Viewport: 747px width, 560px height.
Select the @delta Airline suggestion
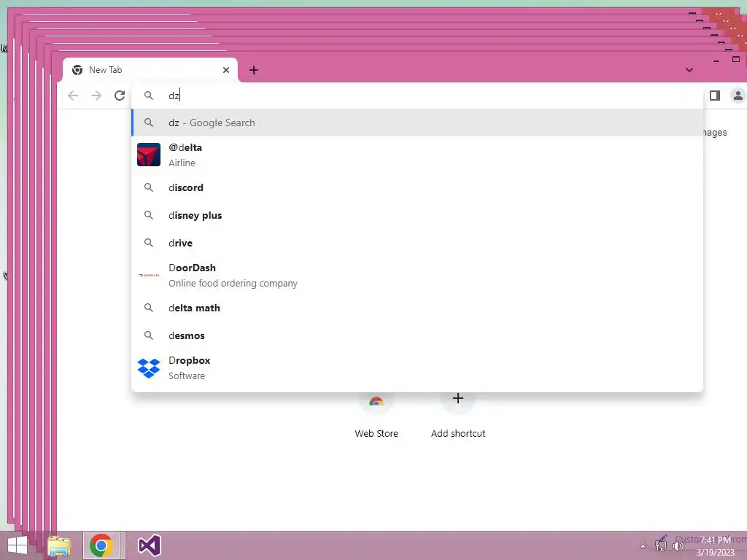click(x=417, y=155)
